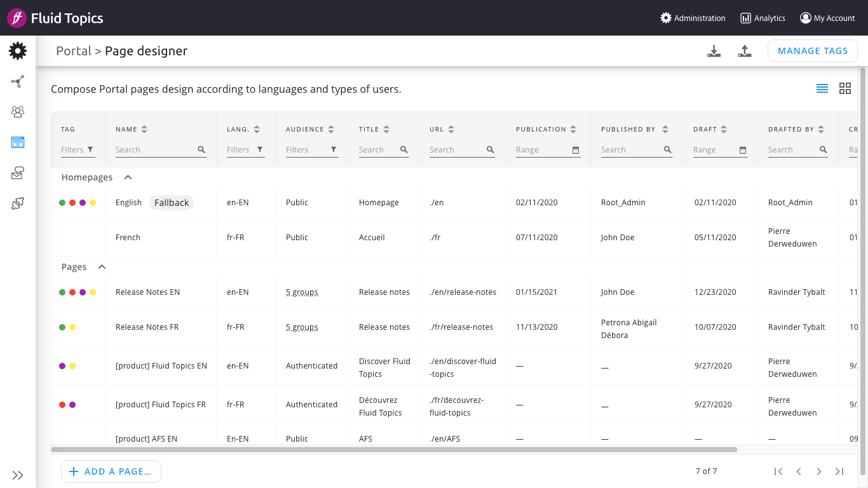Open the knowledge hub graph sidebar icon
This screenshot has height=488, width=868.
18,81
